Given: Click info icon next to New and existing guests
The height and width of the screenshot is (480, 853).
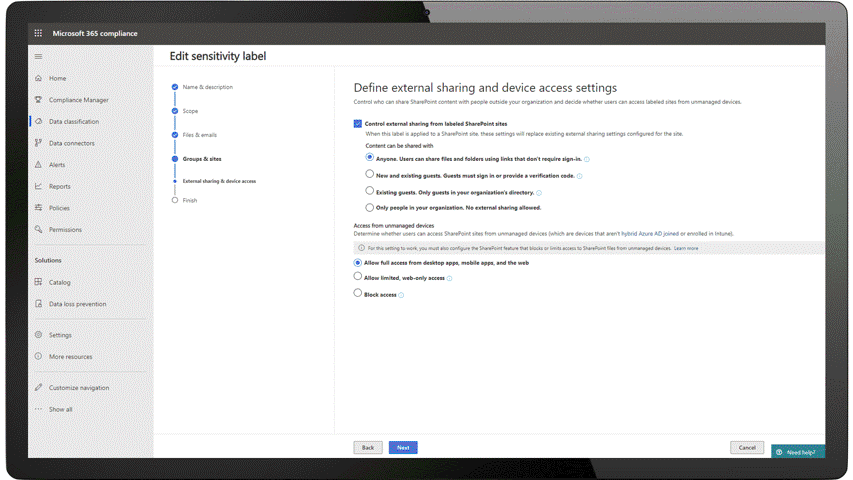Looking at the screenshot, I should point(579,176).
